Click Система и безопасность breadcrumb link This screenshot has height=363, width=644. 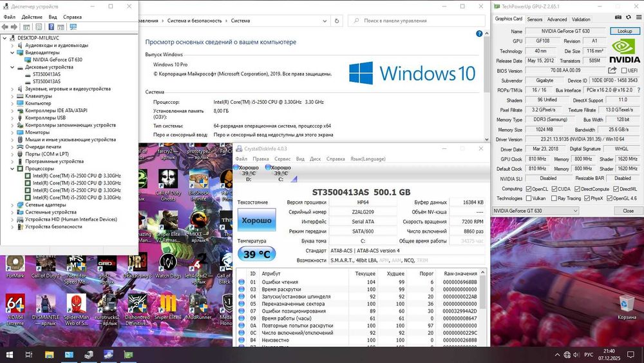194,21
